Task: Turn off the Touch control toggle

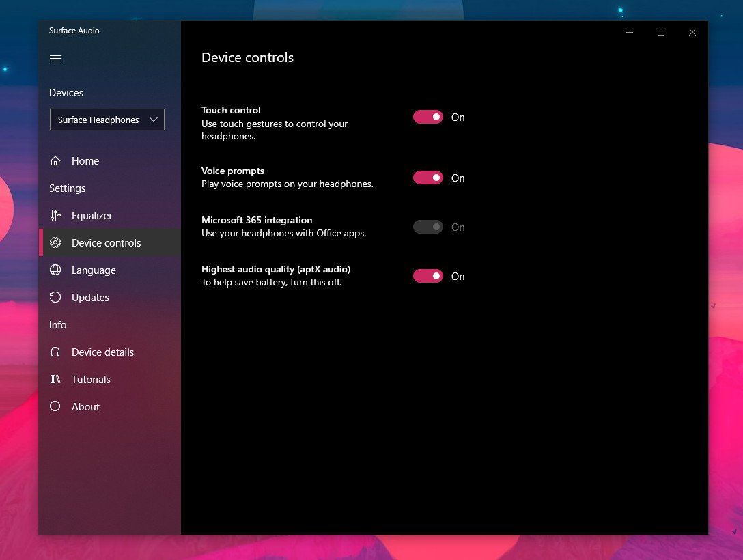Action: coord(428,117)
